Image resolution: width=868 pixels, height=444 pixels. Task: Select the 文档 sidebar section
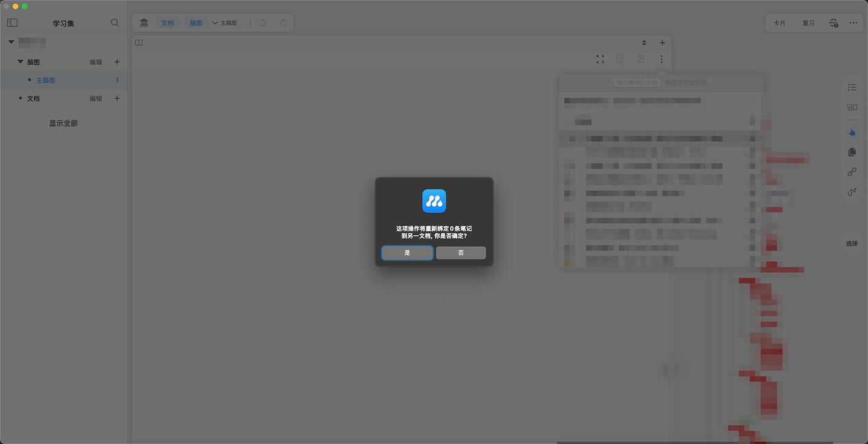coord(33,98)
